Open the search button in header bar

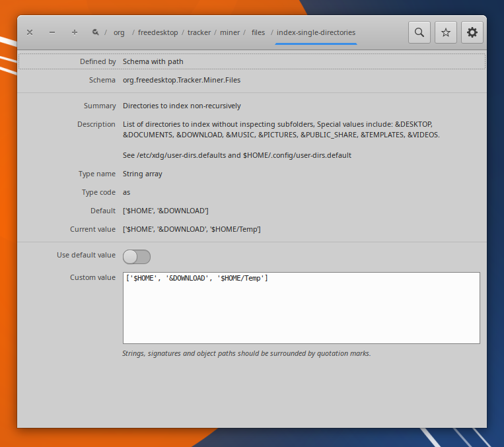click(419, 32)
